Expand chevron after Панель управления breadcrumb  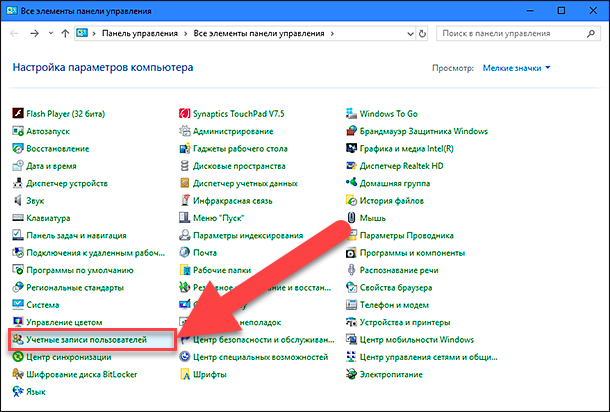tap(186, 33)
